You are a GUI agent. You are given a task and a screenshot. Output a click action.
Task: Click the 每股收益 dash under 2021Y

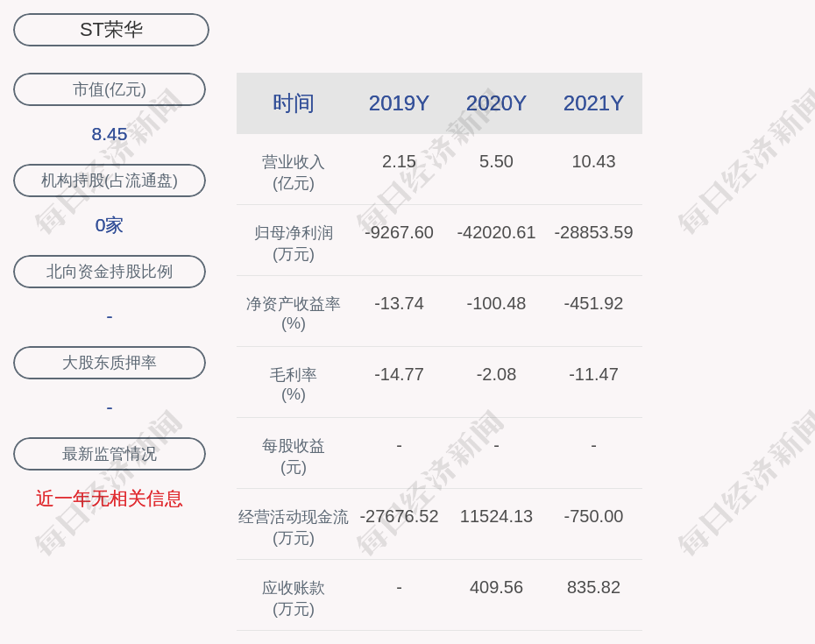click(593, 445)
